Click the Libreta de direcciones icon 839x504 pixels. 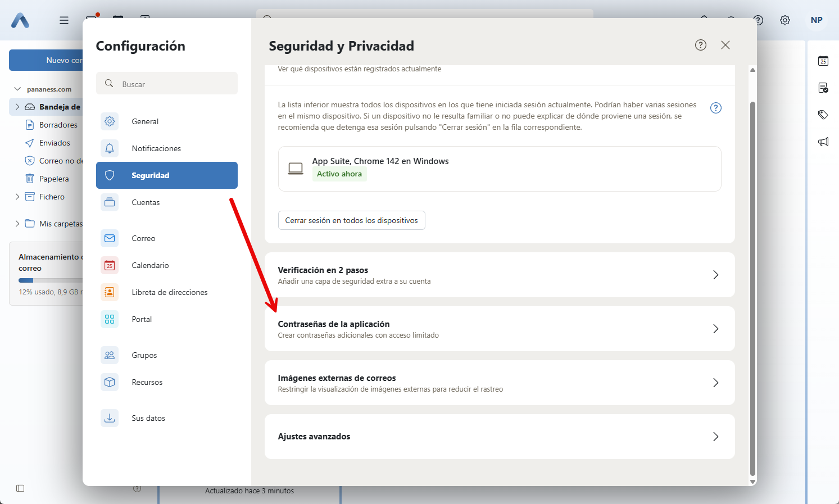pyautogui.click(x=110, y=292)
